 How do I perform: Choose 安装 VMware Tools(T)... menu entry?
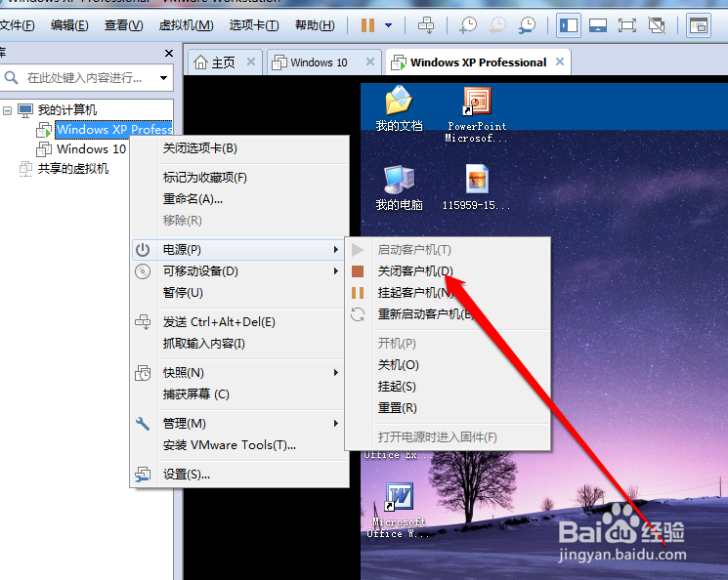coord(239,445)
